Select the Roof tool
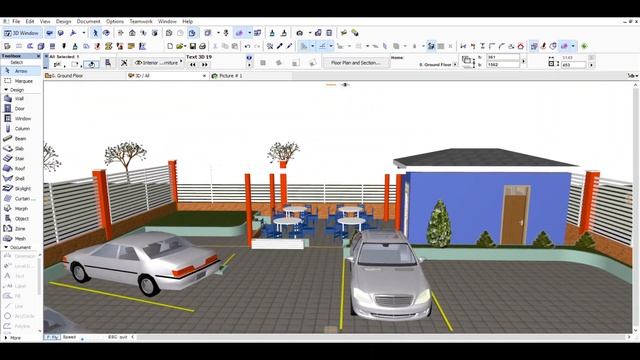Screen dimensions: 640x360 coord(20,169)
